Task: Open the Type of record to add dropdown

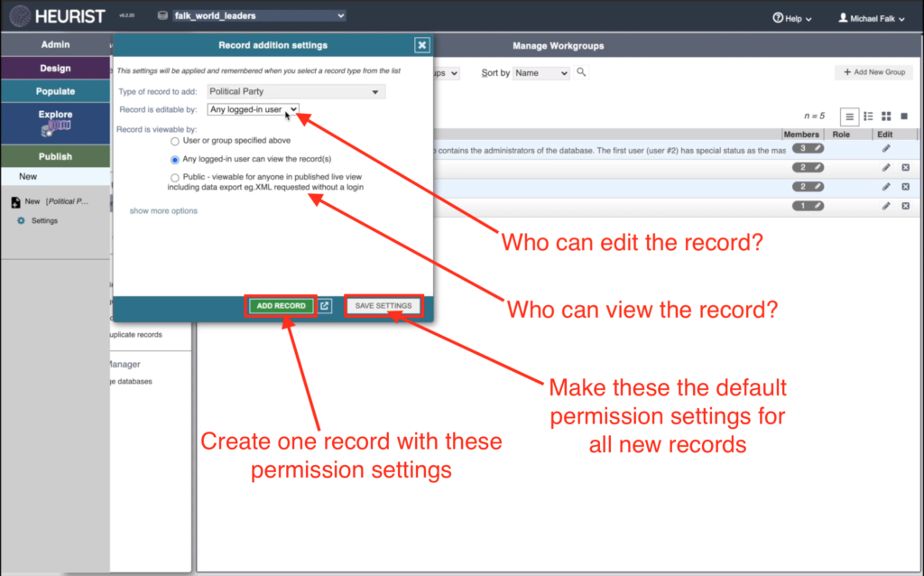Action: (296, 91)
